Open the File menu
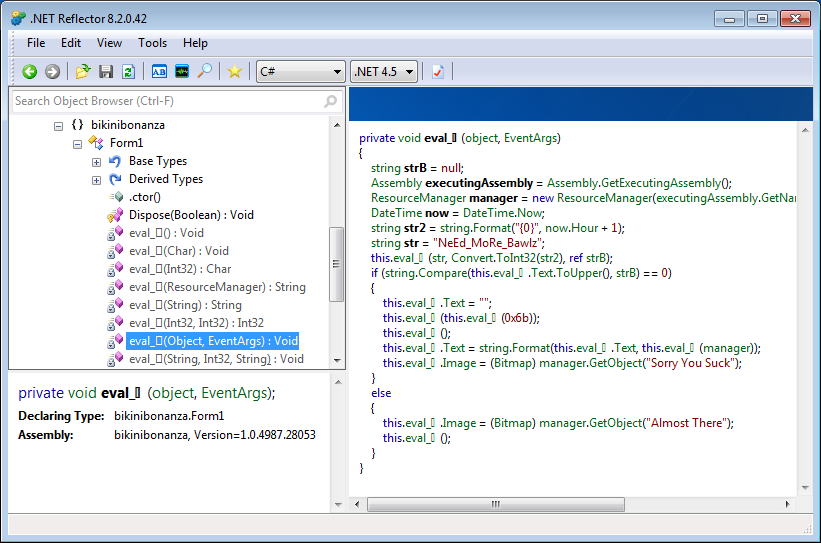The height and width of the screenshot is (543, 821). (36, 43)
